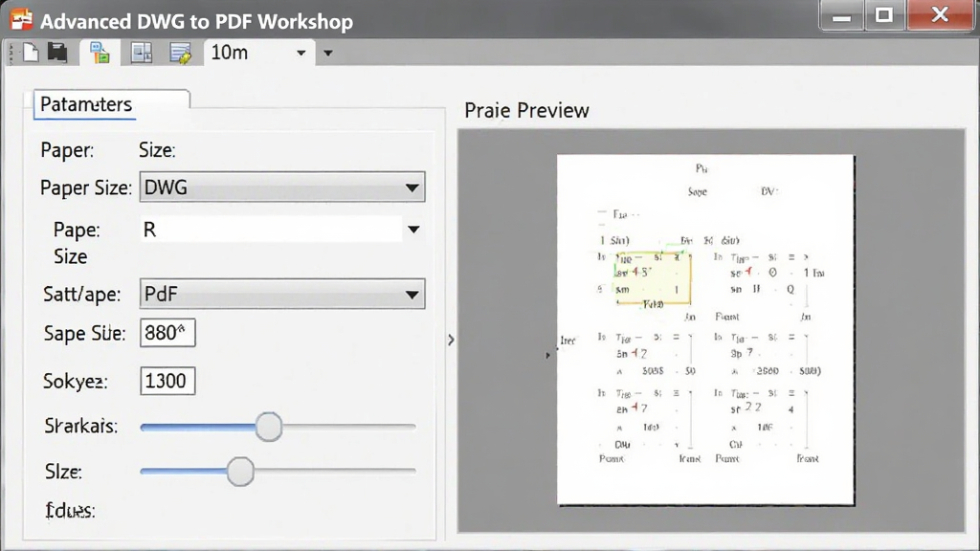The height and width of the screenshot is (551, 980).
Task: Open the Satt/ape PdF dropdown
Action: 282,294
